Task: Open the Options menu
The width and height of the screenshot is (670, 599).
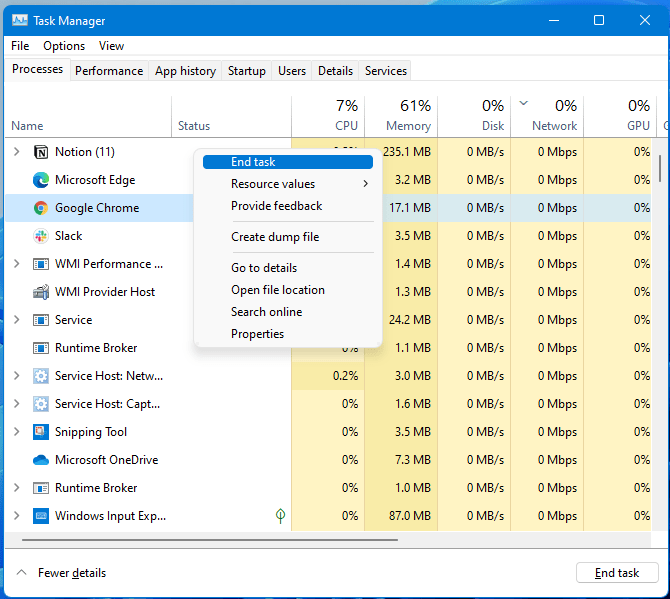Action: 64,46
